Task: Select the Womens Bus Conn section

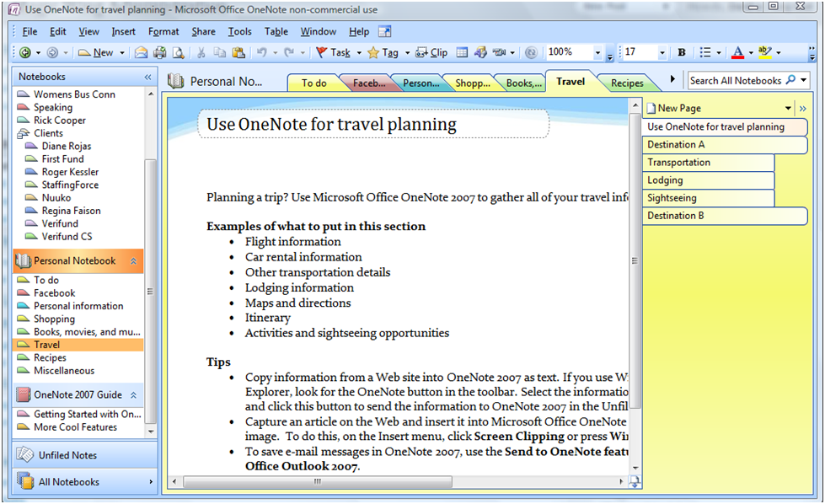Action: 74,94
